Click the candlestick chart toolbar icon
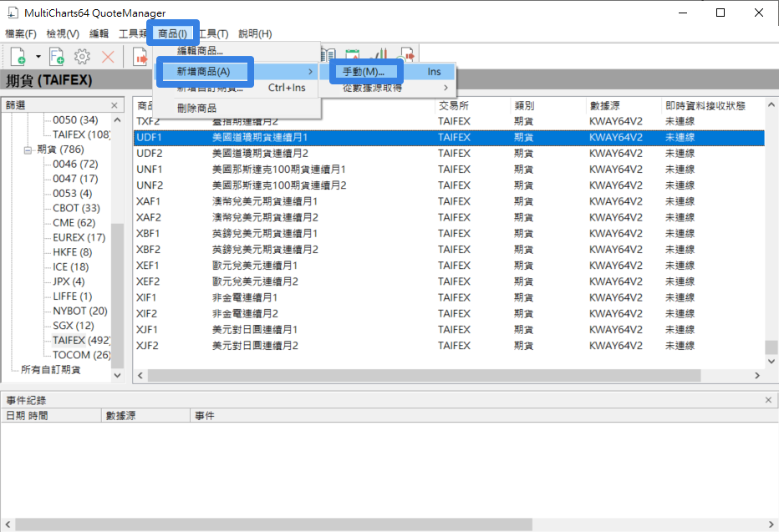Screen dimensions: 779x532 [380, 54]
